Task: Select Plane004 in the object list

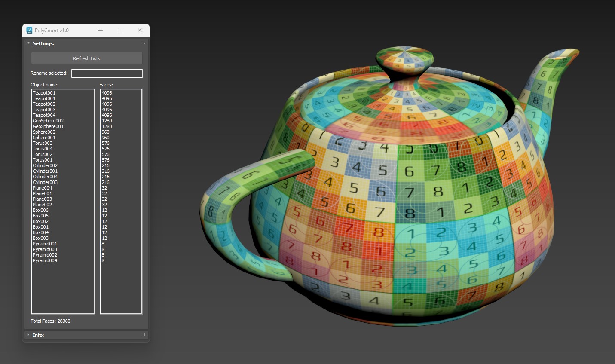Action: tap(43, 188)
